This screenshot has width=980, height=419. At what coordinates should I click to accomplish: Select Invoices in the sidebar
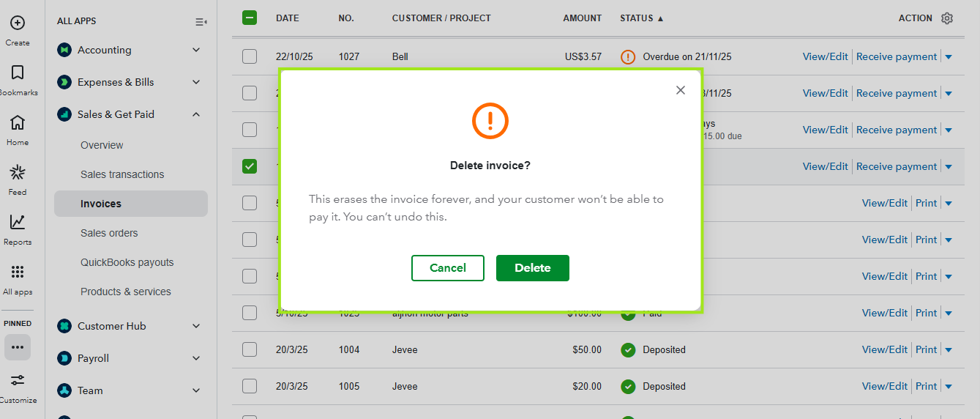(131, 204)
